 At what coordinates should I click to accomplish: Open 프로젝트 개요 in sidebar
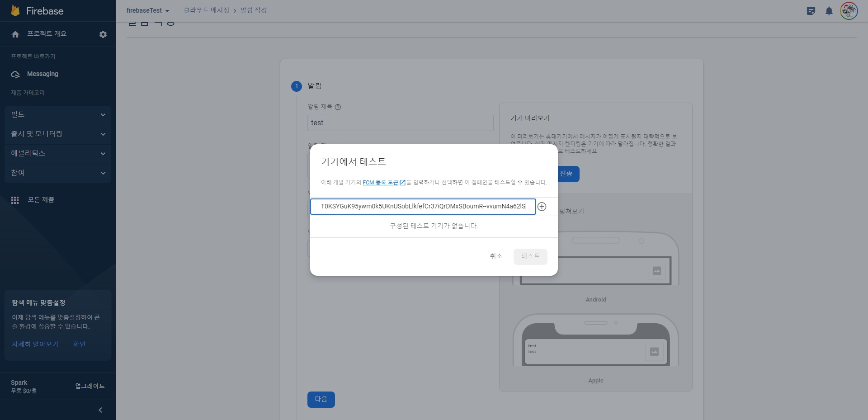coord(47,34)
